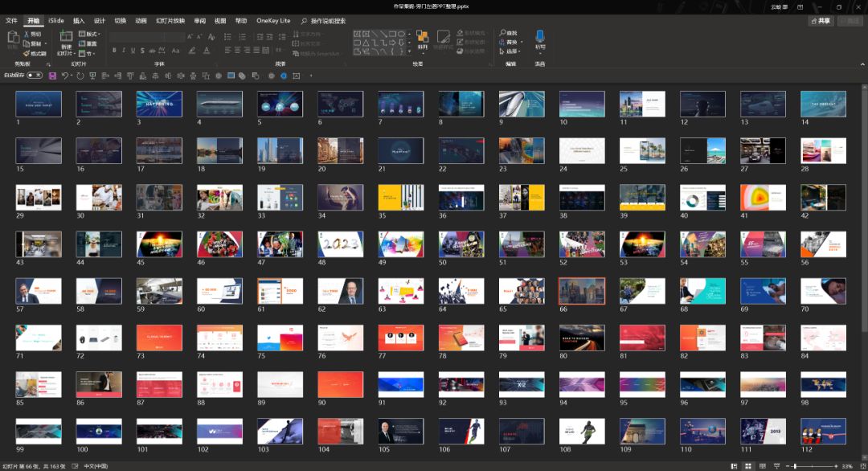Click the purple Save icon in quick access toolbar
The height and width of the screenshot is (471, 868).
[x=52, y=76]
